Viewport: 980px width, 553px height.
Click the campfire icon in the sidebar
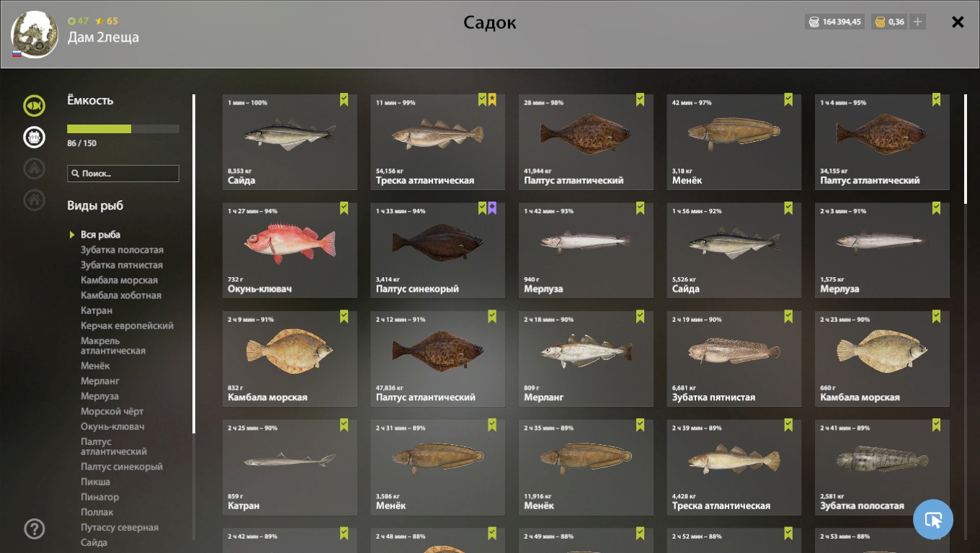34,168
